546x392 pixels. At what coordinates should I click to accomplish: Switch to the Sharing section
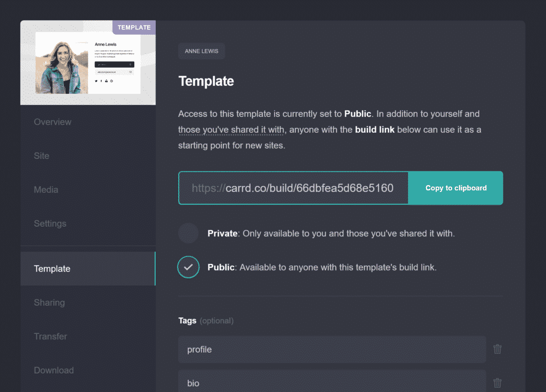point(49,302)
